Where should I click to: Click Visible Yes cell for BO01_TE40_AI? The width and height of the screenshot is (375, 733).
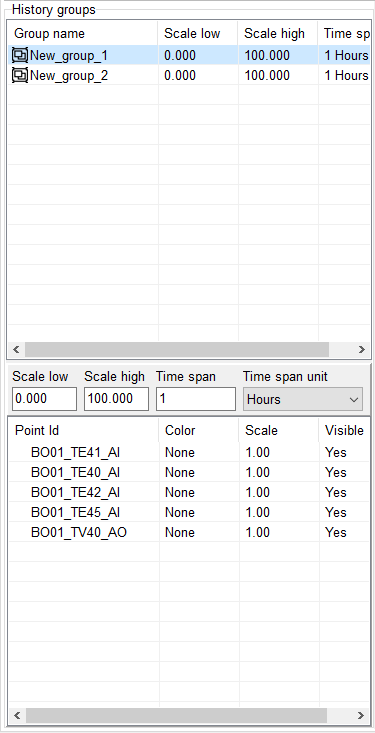tap(336, 473)
